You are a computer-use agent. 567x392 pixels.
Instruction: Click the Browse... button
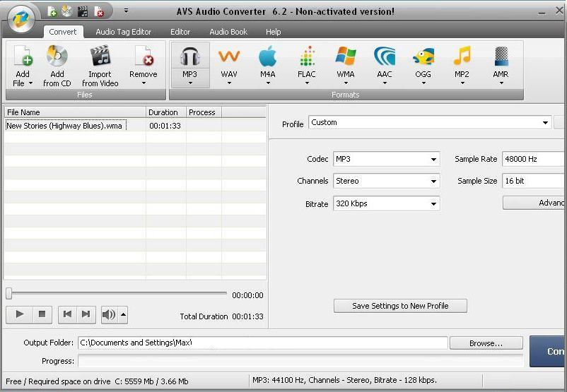[486, 343]
